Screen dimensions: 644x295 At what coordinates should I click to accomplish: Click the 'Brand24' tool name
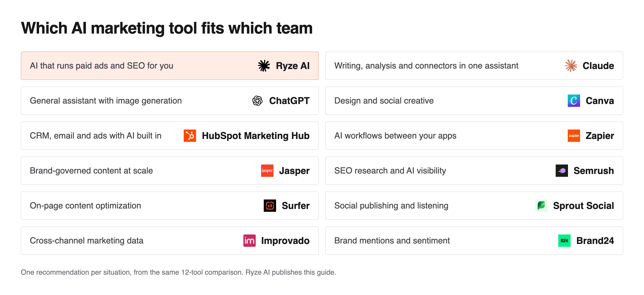coord(595,241)
